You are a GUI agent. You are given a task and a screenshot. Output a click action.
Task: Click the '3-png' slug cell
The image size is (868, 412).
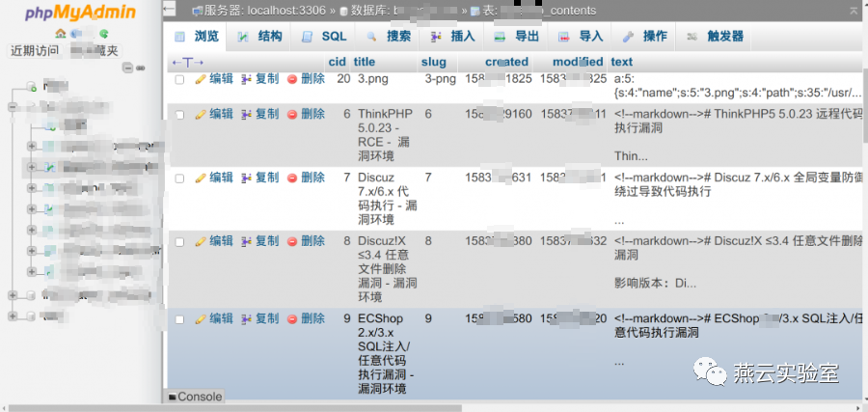point(441,79)
